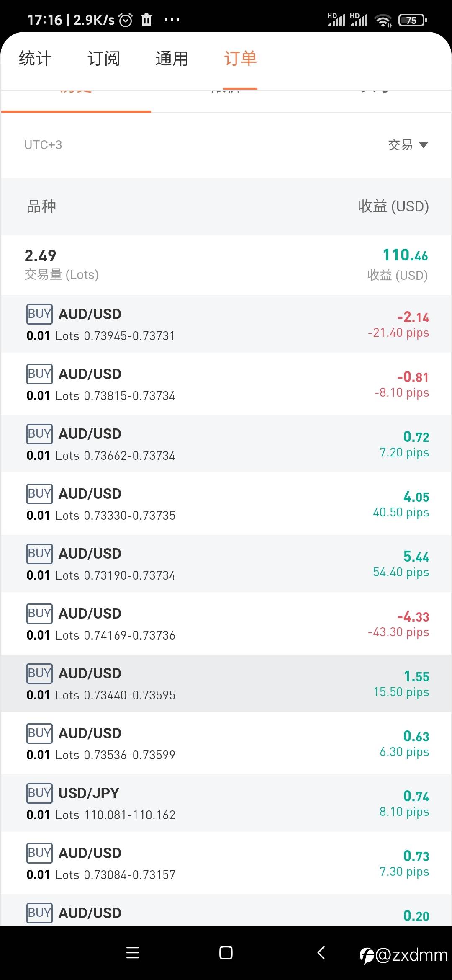The image size is (452, 980).
Task: Open the AUD/USD order with 5.44 profit
Action: click(x=226, y=563)
